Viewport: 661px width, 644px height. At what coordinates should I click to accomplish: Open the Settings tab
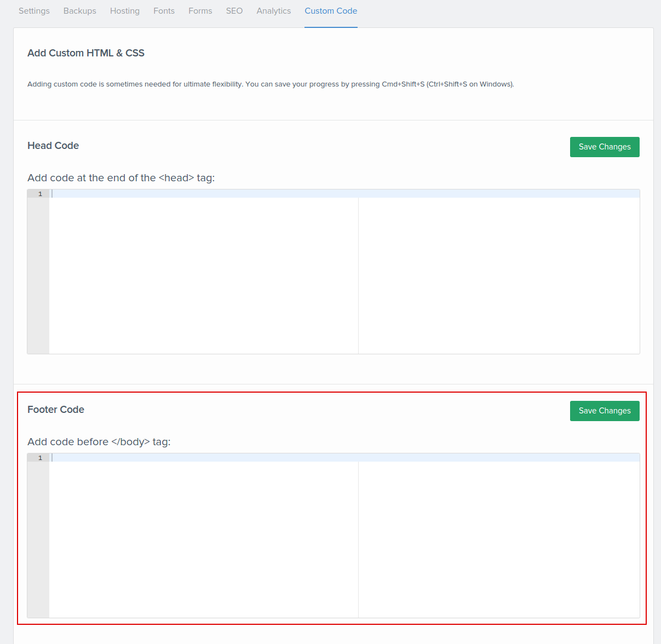tap(34, 11)
